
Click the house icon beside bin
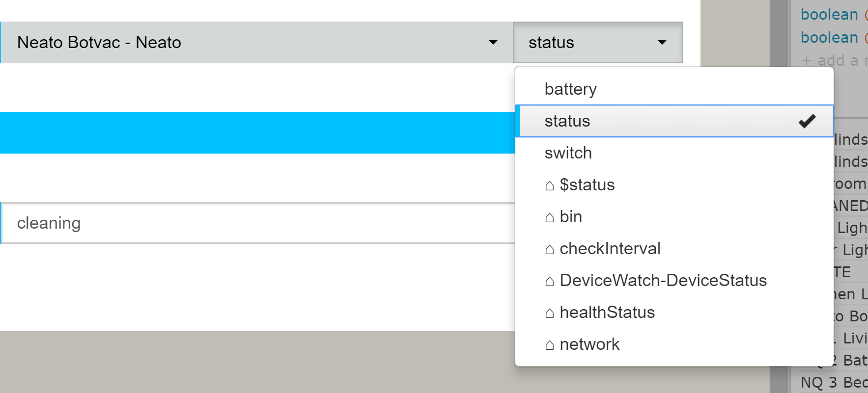point(550,217)
